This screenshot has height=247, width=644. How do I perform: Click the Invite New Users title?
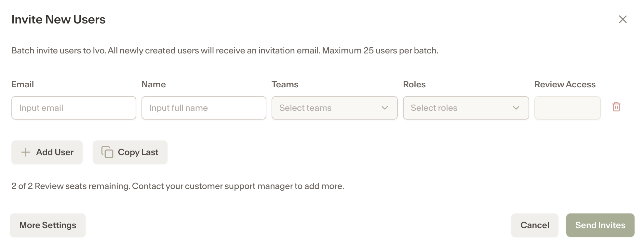59,20
